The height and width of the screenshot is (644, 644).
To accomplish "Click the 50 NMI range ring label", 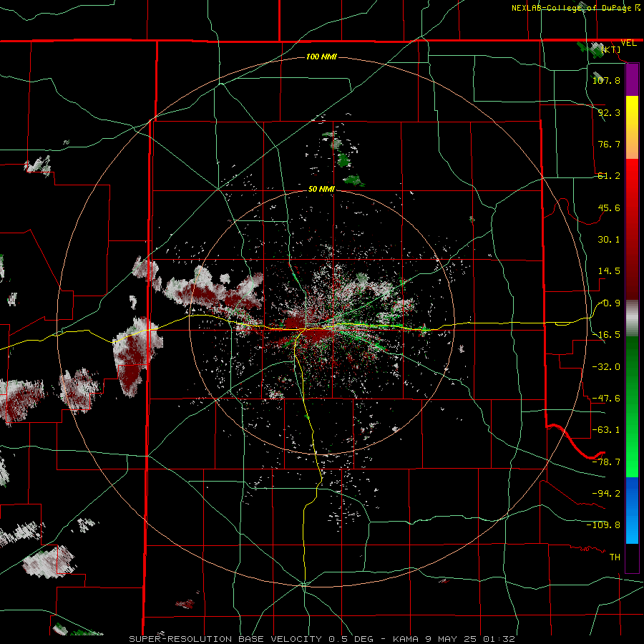I will click(321, 190).
